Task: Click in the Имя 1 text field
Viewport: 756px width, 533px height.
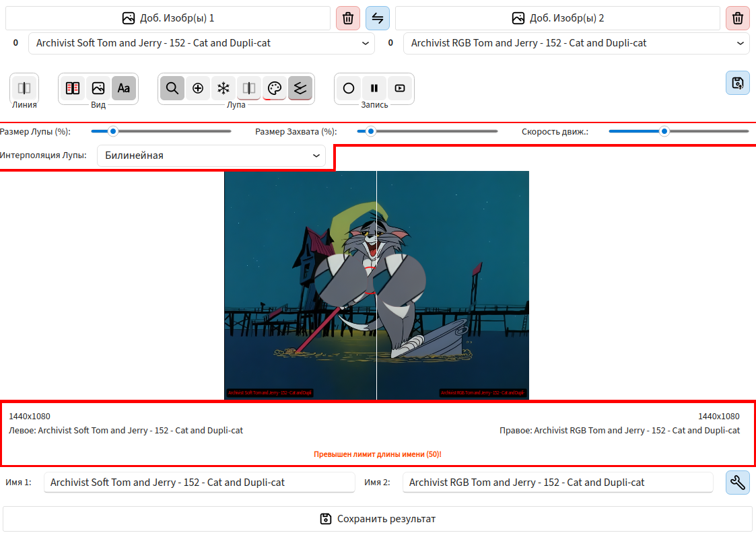Action: (199, 483)
